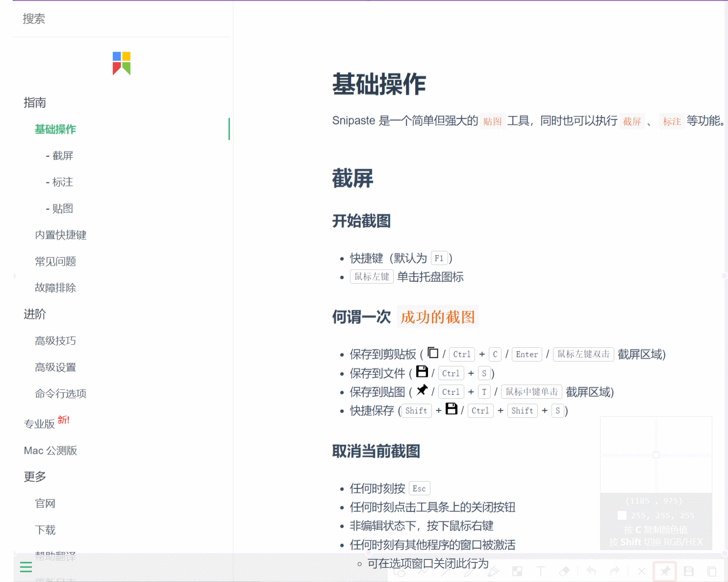
Task: Open the 基础操作 sidebar page
Action: pyautogui.click(x=55, y=129)
